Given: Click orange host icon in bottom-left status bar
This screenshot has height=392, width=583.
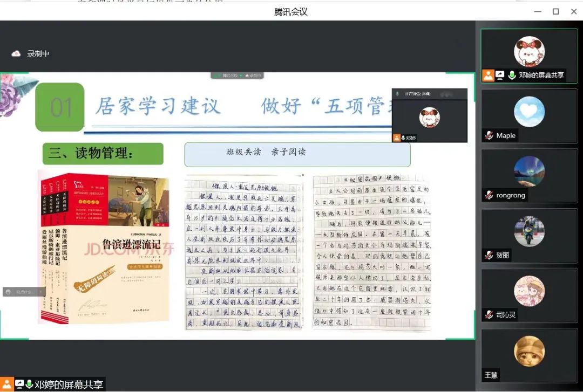Looking at the screenshot, I should 6,384.
